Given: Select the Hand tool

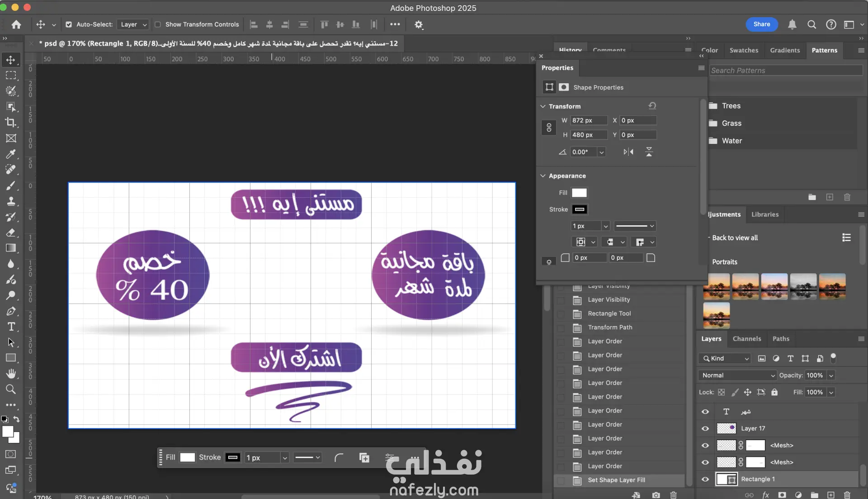Looking at the screenshot, I should (11, 374).
